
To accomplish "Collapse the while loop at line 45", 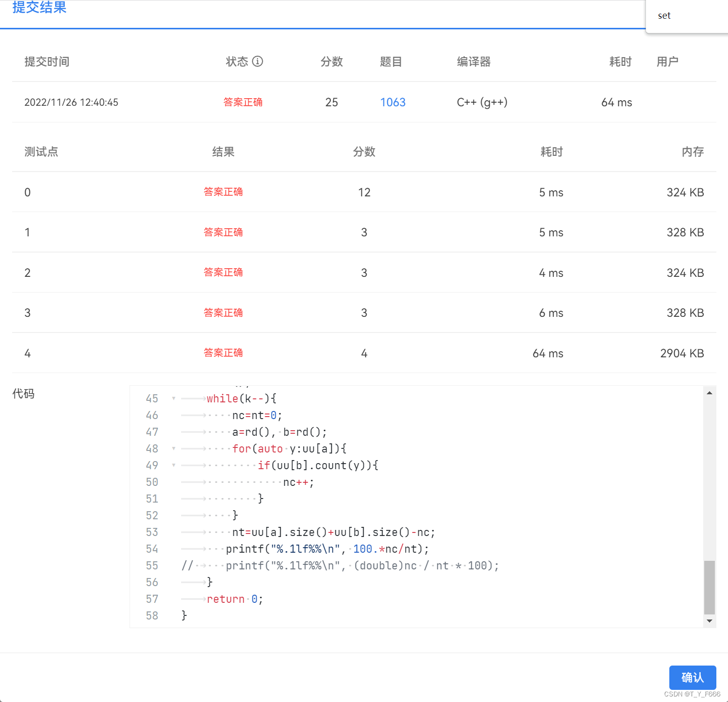I will 174,398.
